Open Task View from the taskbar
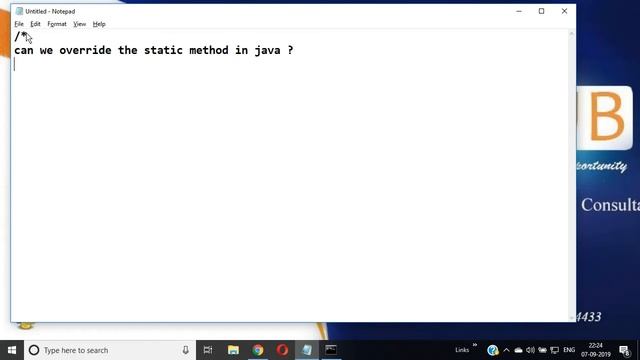 point(208,350)
